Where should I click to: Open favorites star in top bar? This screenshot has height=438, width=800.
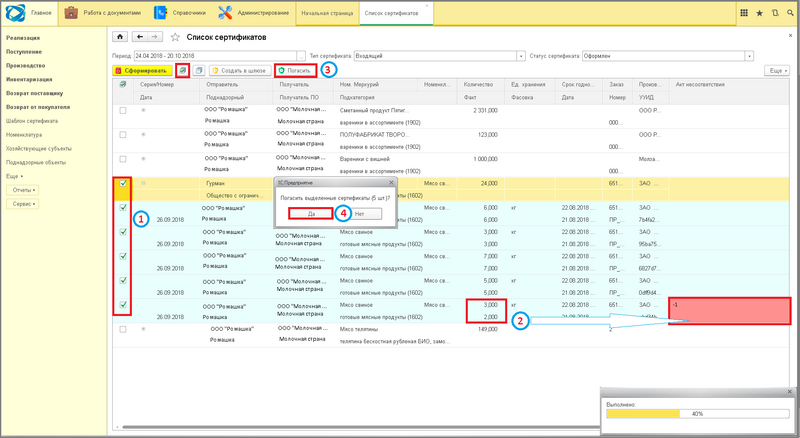click(760, 13)
